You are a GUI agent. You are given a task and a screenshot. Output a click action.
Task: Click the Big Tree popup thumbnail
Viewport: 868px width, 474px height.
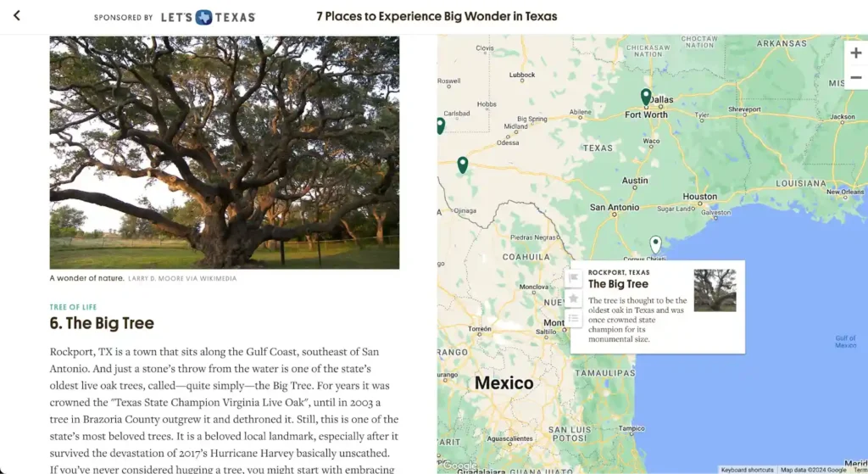(715, 291)
